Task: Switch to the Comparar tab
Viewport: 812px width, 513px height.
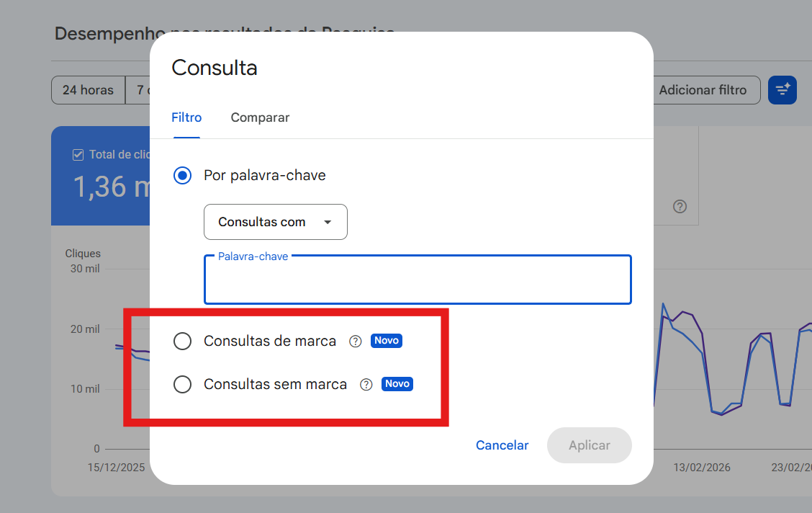Action: click(x=260, y=117)
